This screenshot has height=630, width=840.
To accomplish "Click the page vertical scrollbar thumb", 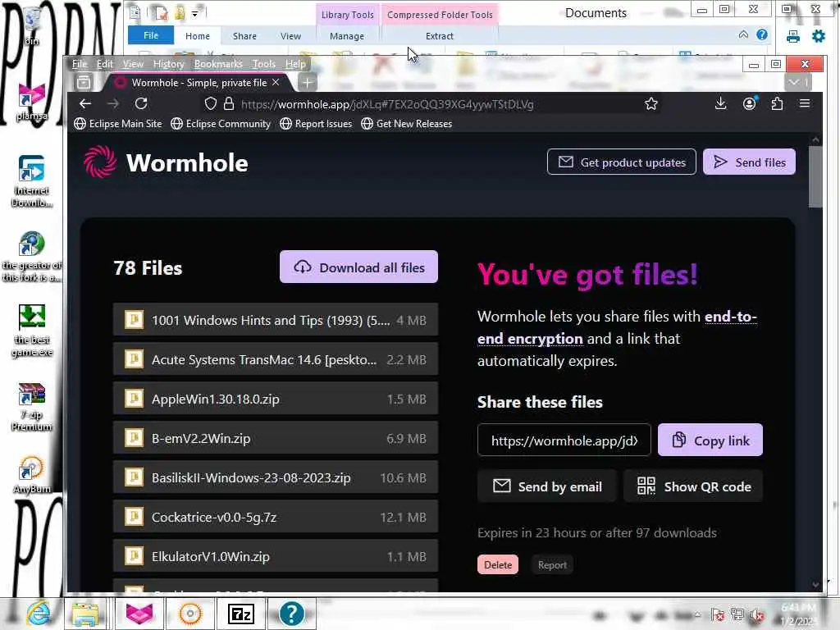I will click(x=815, y=177).
